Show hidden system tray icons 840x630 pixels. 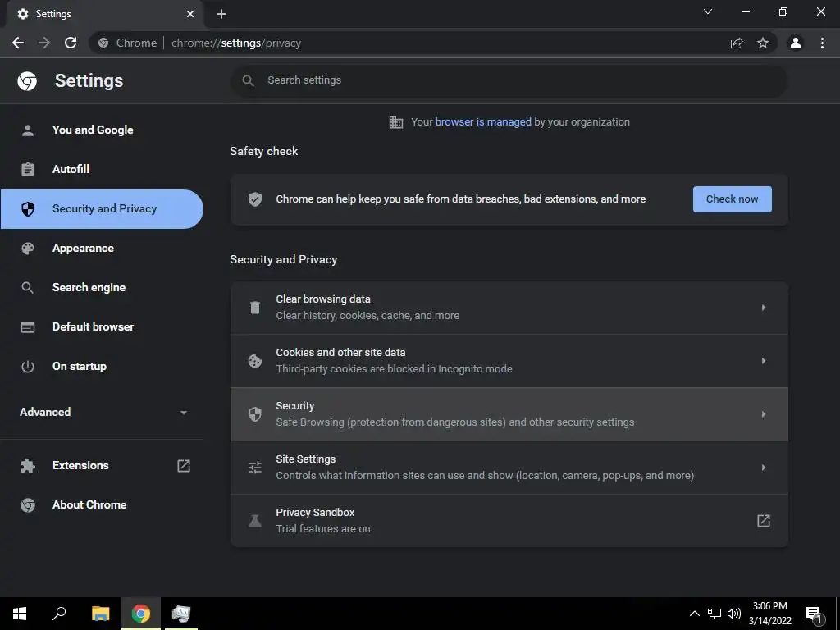coord(694,614)
